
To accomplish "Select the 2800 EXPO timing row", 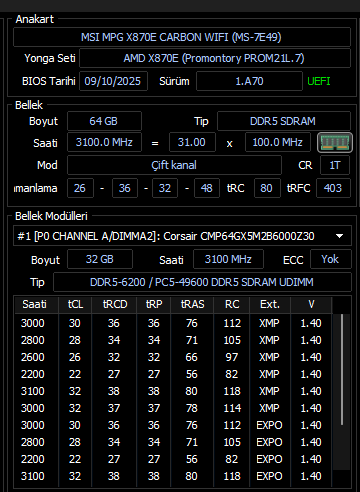I will click(x=173, y=442).
